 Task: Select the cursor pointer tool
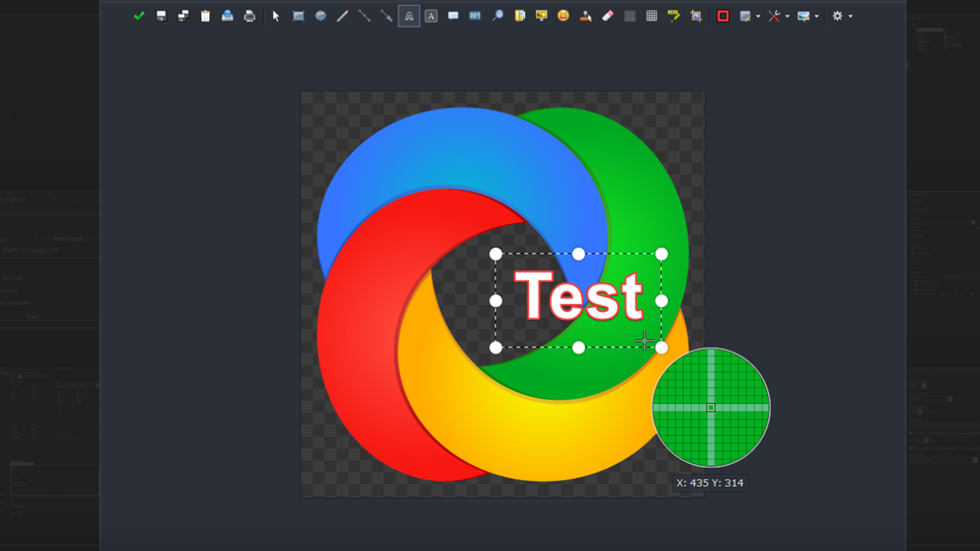[276, 16]
